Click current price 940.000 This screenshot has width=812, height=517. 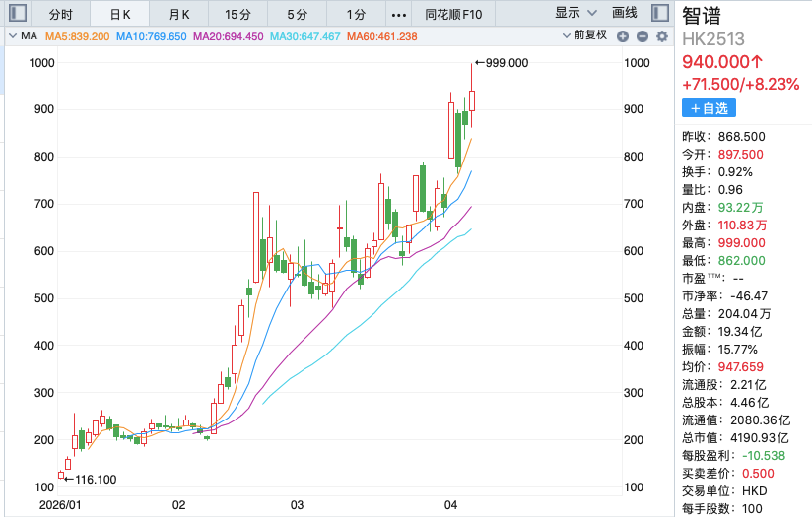(722, 62)
